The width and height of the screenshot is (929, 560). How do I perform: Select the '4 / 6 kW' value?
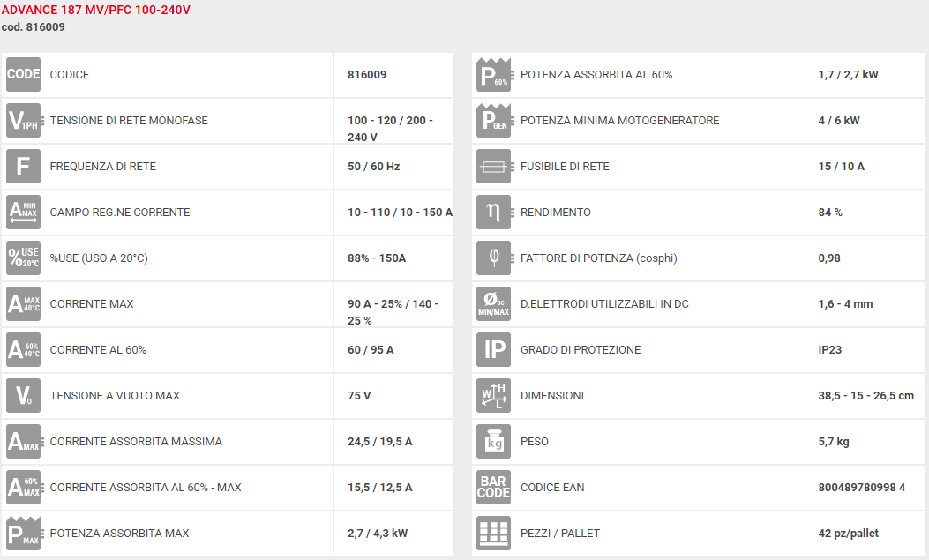pos(839,121)
